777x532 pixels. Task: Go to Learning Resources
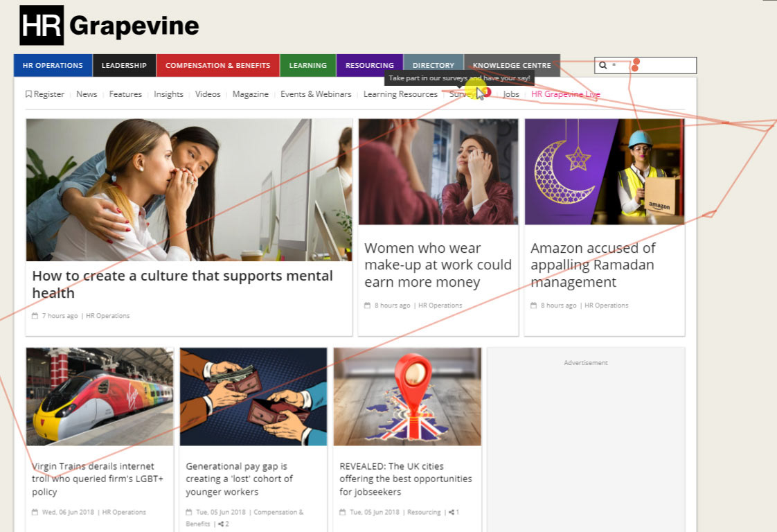click(x=400, y=94)
